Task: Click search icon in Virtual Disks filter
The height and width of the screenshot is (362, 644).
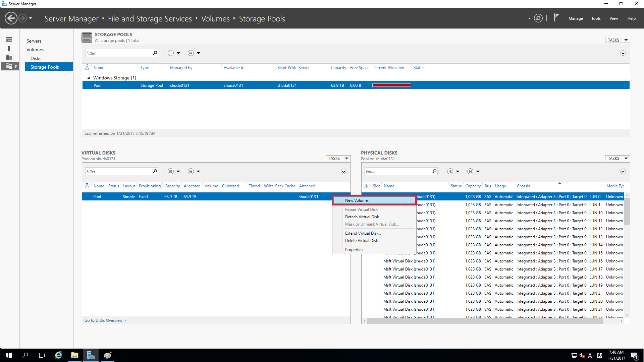Action: pyautogui.click(x=155, y=171)
